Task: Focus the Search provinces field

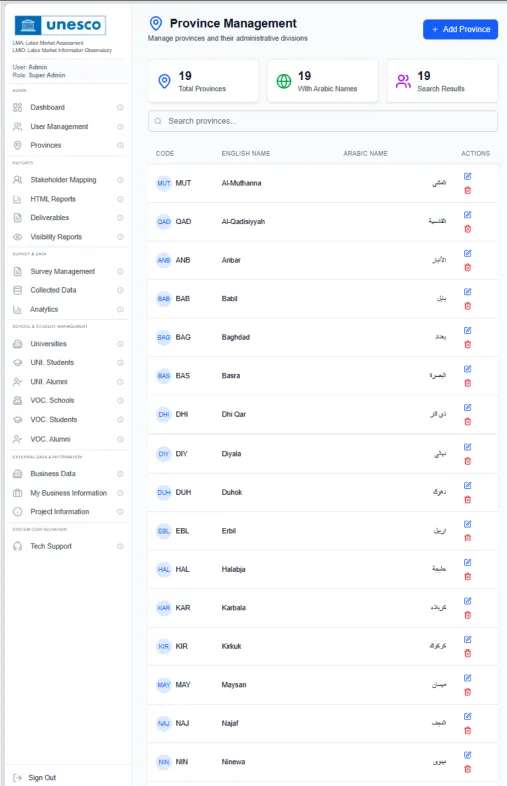Action: (322, 121)
